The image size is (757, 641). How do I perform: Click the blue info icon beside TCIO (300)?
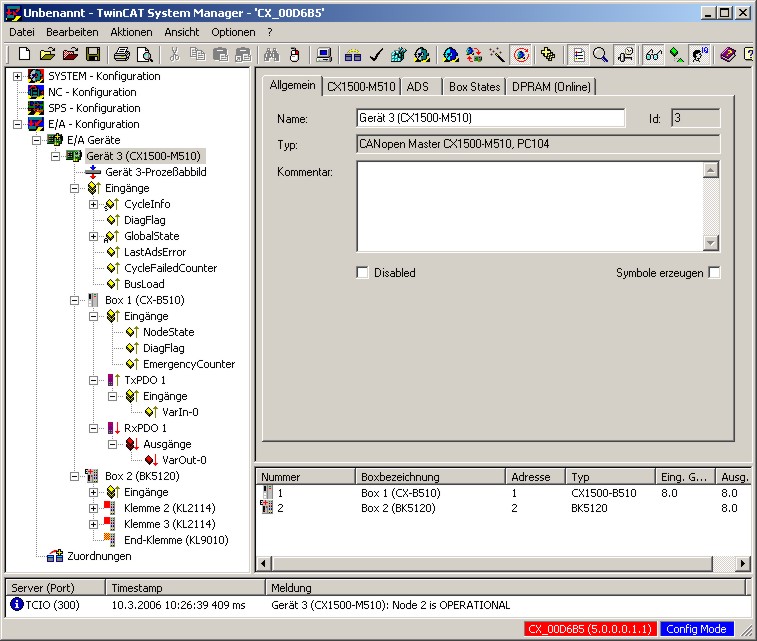point(17,604)
